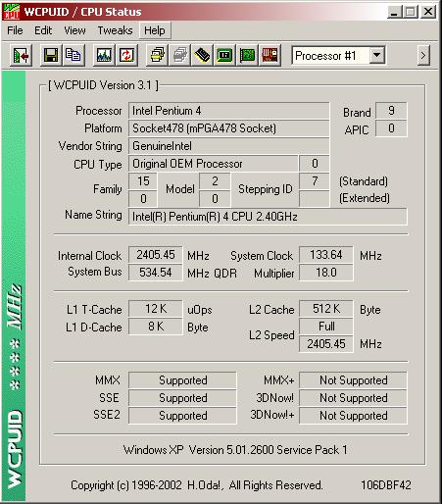The width and height of the screenshot is (442, 504).
Task: Click the System Bus value '534.54'
Action: click(x=156, y=273)
